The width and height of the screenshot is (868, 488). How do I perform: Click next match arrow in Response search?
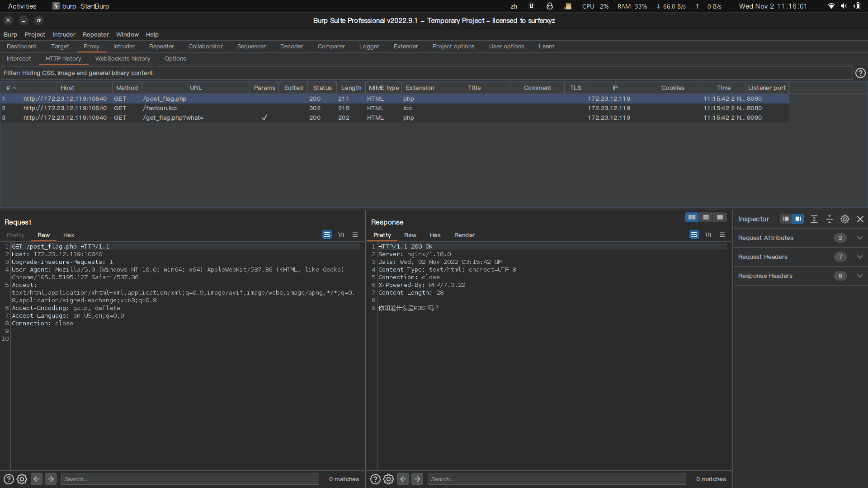point(417,479)
